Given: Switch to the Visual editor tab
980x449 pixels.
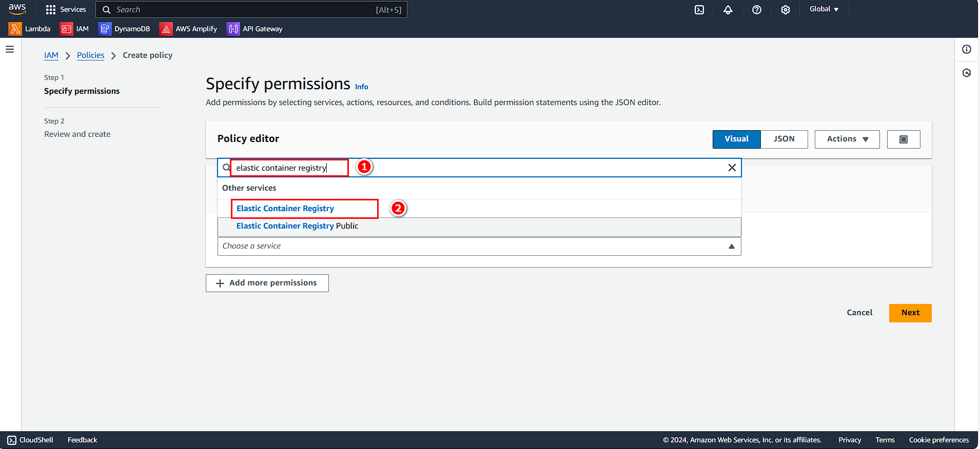Looking at the screenshot, I should [x=737, y=139].
